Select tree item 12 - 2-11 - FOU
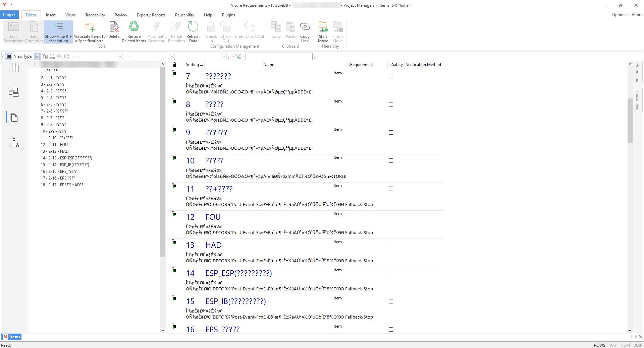The height and width of the screenshot is (348, 644). tap(54, 145)
